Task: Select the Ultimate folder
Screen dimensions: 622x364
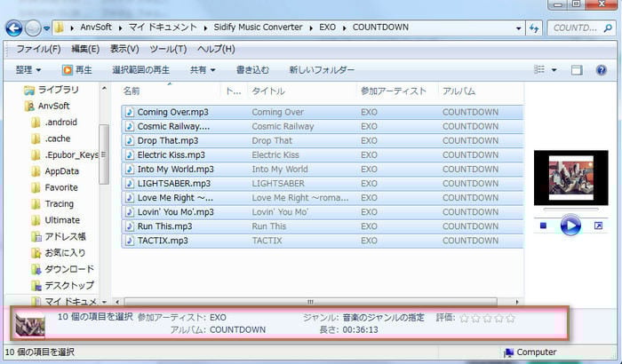Action: pos(55,219)
